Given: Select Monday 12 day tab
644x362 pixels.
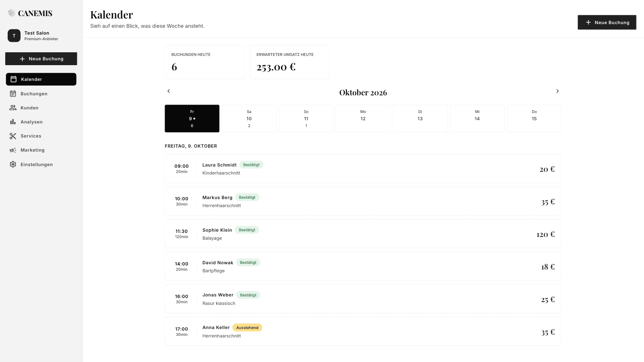Looking at the screenshot, I should 363,119.
